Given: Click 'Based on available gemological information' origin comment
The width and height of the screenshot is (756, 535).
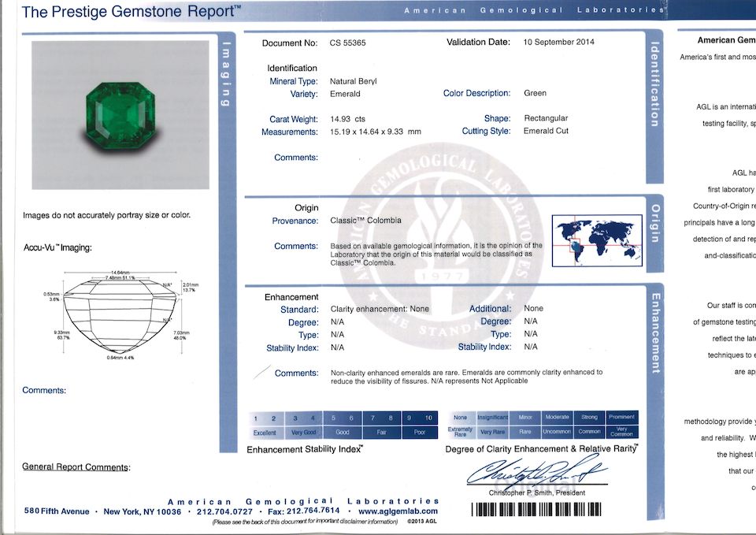Looking at the screenshot, I should 436,254.
